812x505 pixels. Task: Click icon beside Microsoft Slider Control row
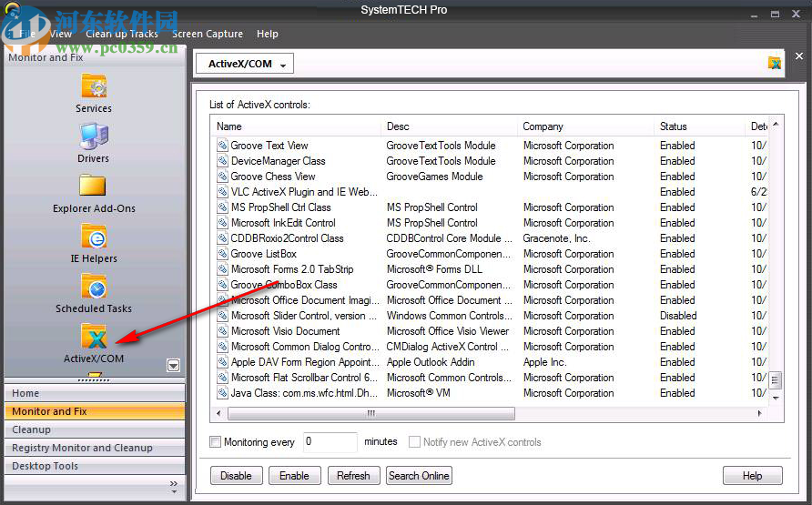point(223,316)
